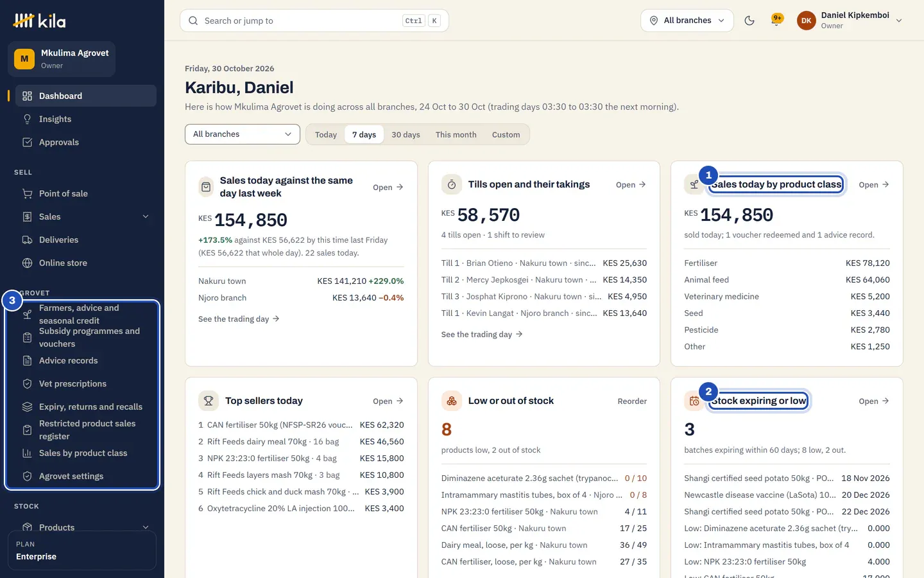Click the Fertiliser KES 78,120 row
924x578 pixels.
[x=787, y=263]
